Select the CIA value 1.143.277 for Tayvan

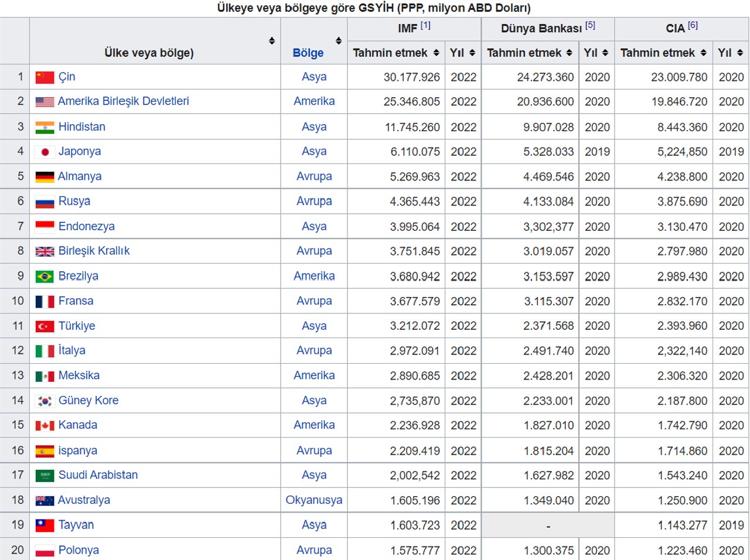[x=683, y=525]
